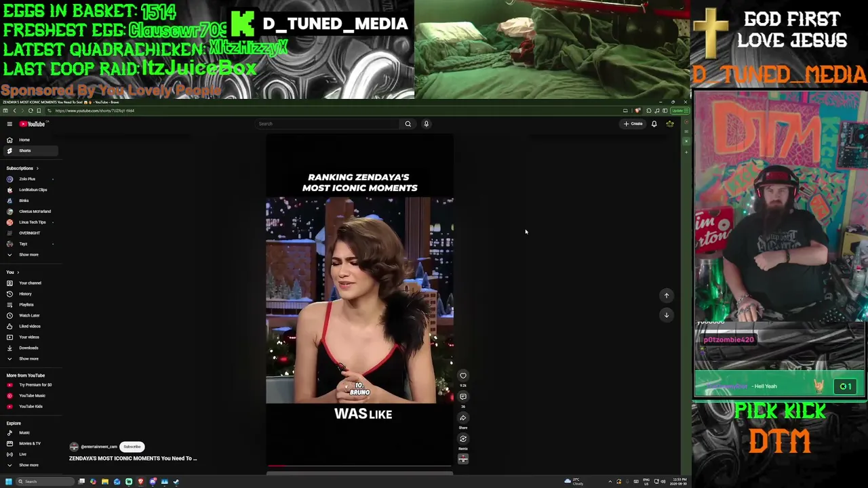Click the YouTube search input field
Viewport: 868px width, 488px height.
pos(328,124)
